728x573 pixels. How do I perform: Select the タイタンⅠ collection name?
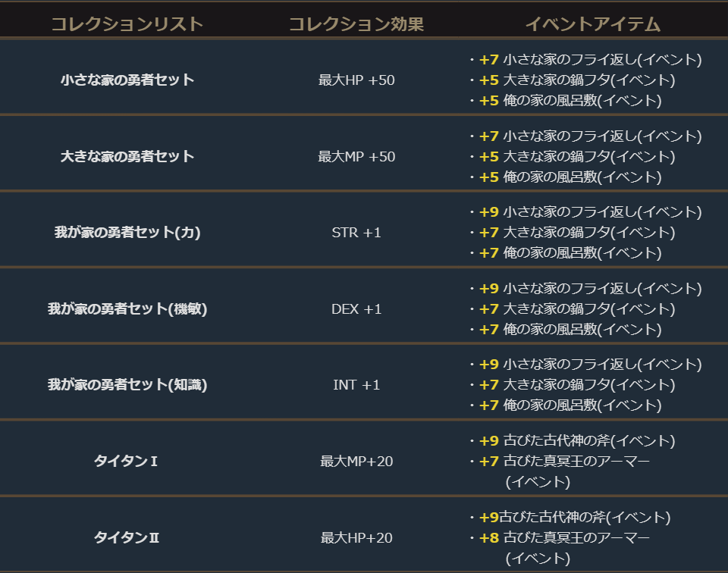[127, 461]
